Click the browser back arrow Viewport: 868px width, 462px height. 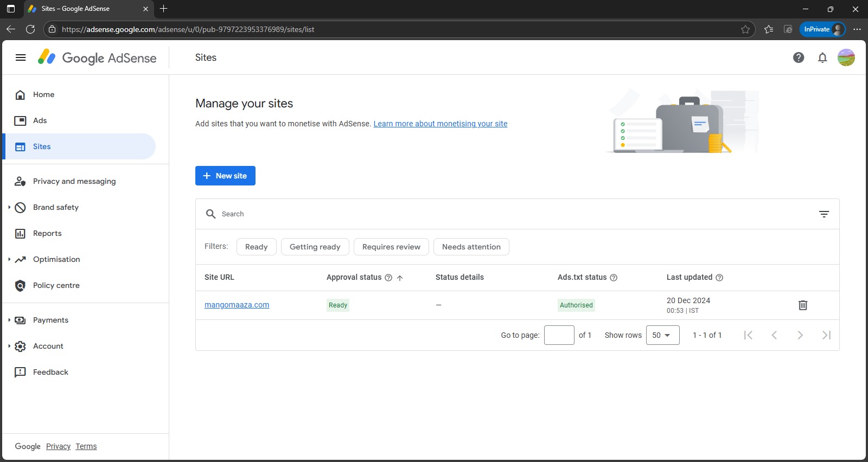click(x=11, y=29)
